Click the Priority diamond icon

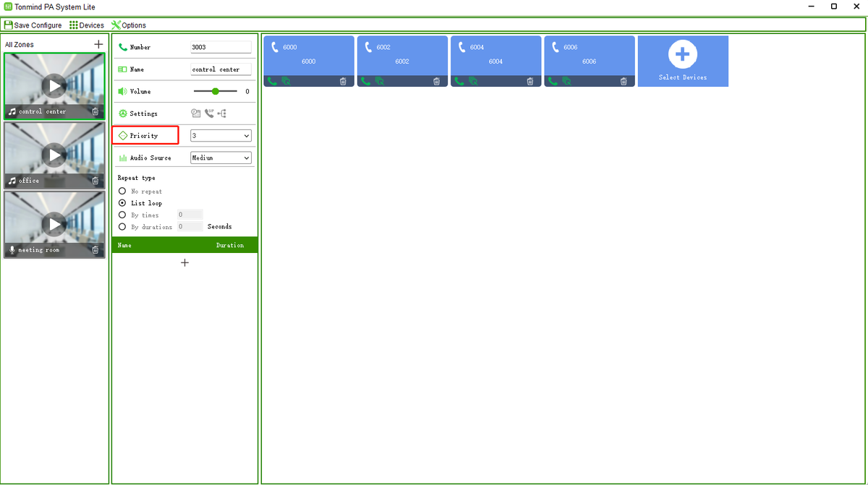point(123,135)
